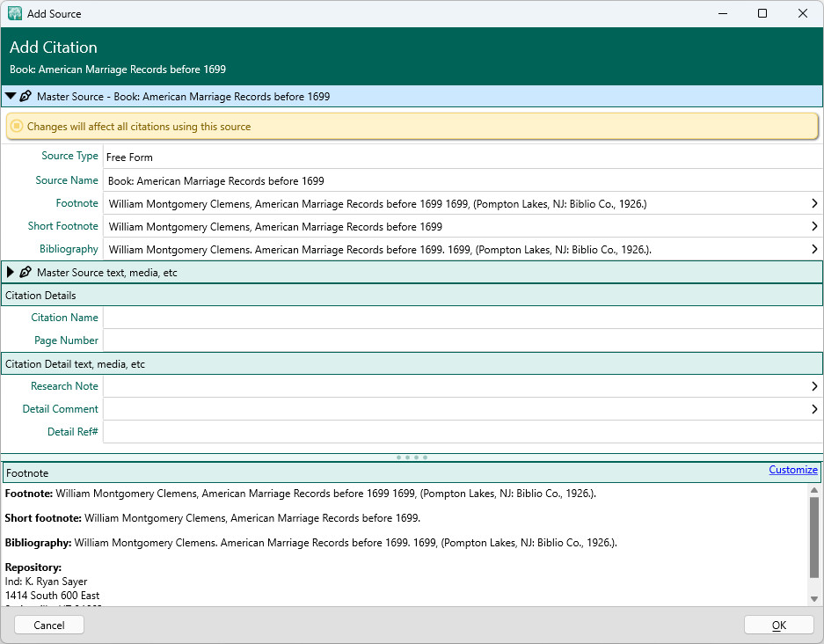Click the footnote preview scroll down arrow
The height and width of the screenshot is (644, 824).
tap(814, 599)
